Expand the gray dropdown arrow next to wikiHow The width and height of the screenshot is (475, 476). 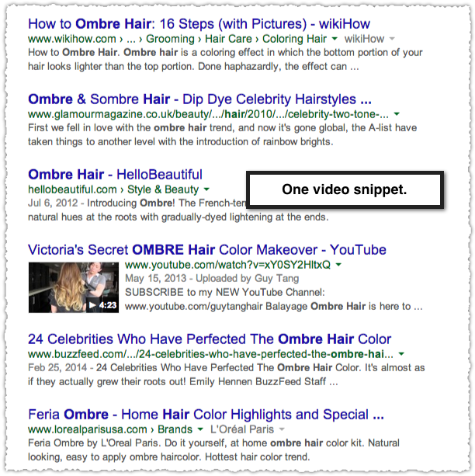(392, 39)
